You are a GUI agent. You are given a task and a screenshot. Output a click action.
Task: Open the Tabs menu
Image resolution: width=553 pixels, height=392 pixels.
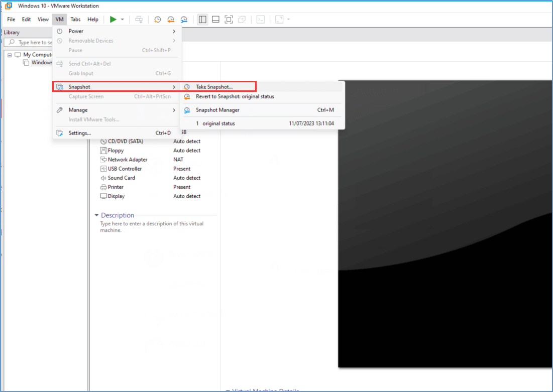pyautogui.click(x=75, y=19)
